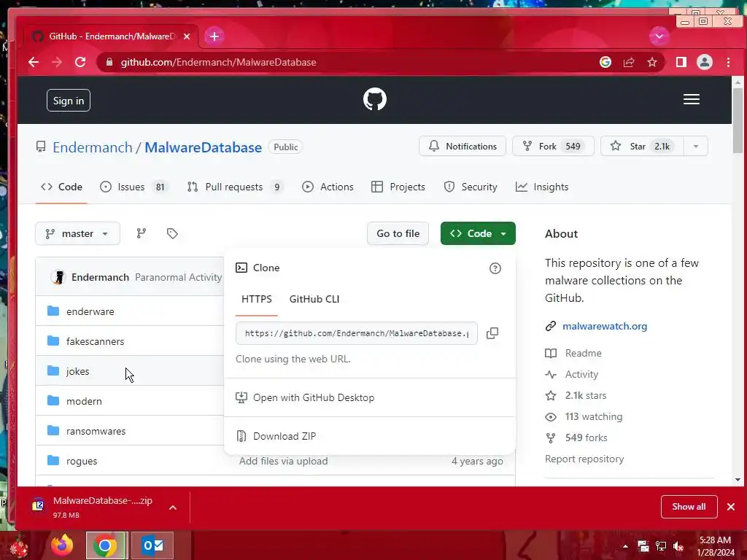Open the jokes folder
Viewport: 747px width, 560px height.
(x=77, y=371)
